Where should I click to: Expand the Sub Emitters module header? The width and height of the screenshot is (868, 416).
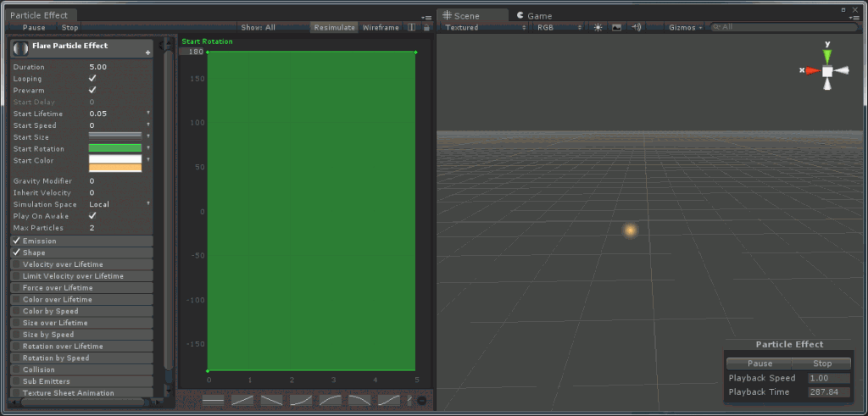point(81,381)
